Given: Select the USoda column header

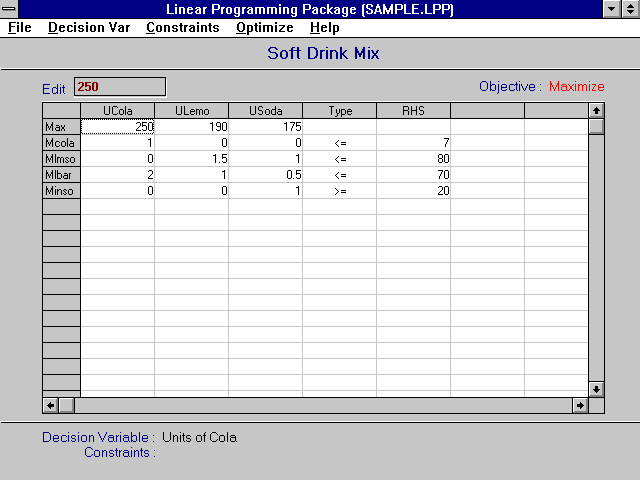Looking at the screenshot, I should coord(265,111).
